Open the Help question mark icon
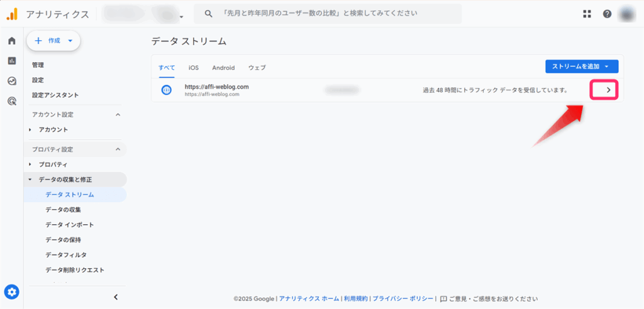The width and height of the screenshot is (644, 309). [x=607, y=14]
